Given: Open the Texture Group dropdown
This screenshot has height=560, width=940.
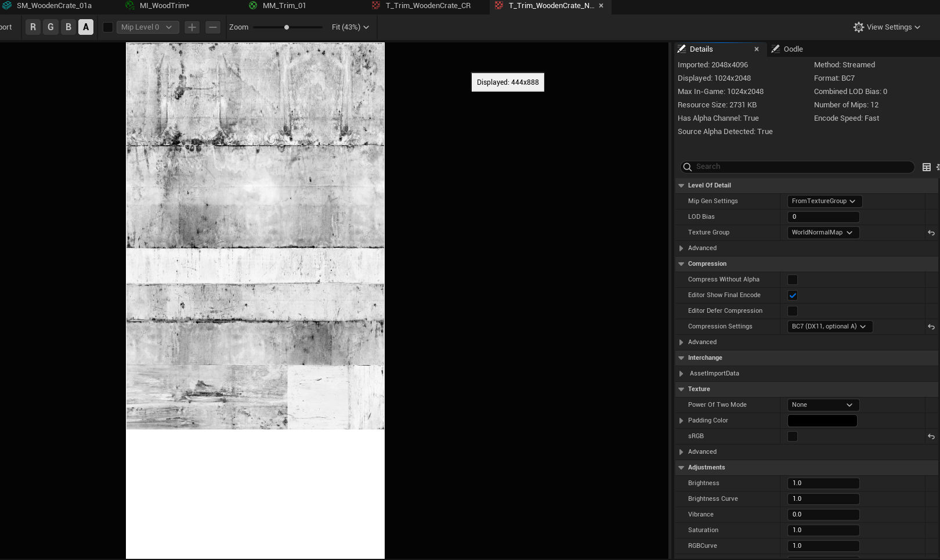Looking at the screenshot, I should (x=823, y=233).
